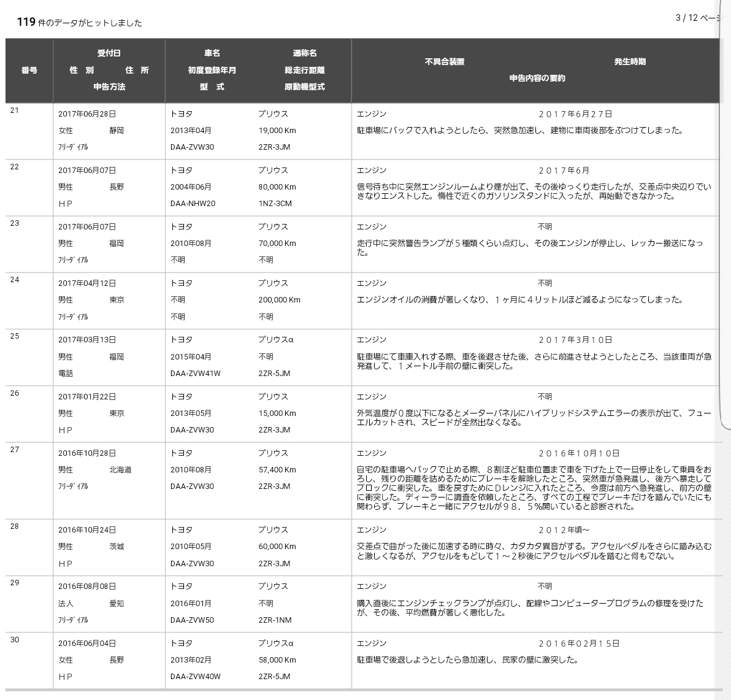
Task: Click the '不具合装置' column header
Action: pyautogui.click(x=444, y=61)
